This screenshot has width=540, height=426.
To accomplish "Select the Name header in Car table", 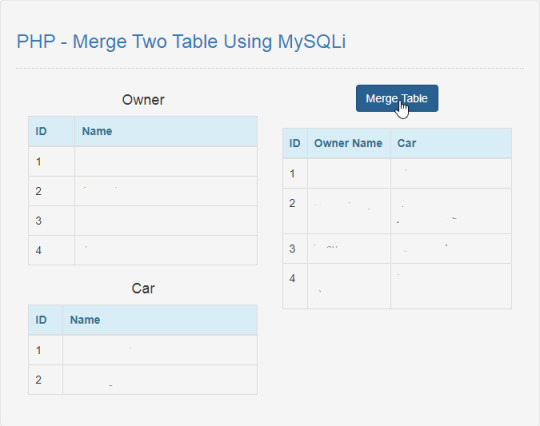I will (85, 320).
